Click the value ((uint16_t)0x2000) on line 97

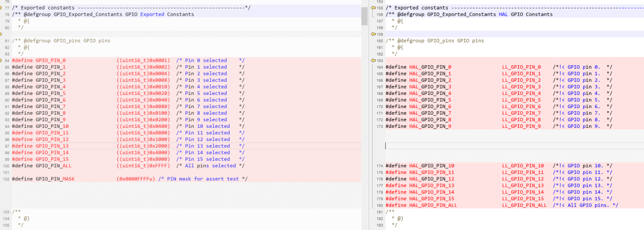tap(143, 146)
